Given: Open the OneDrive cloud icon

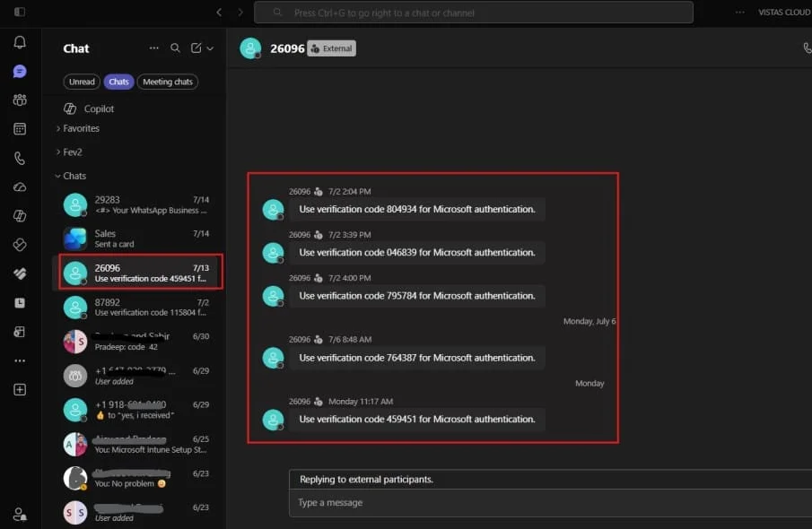Looking at the screenshot, I should coord(20,186).
